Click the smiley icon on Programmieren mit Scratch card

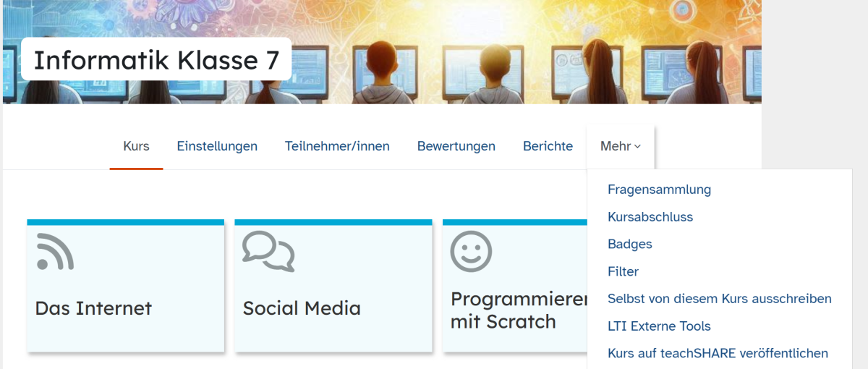coord(471,252)
